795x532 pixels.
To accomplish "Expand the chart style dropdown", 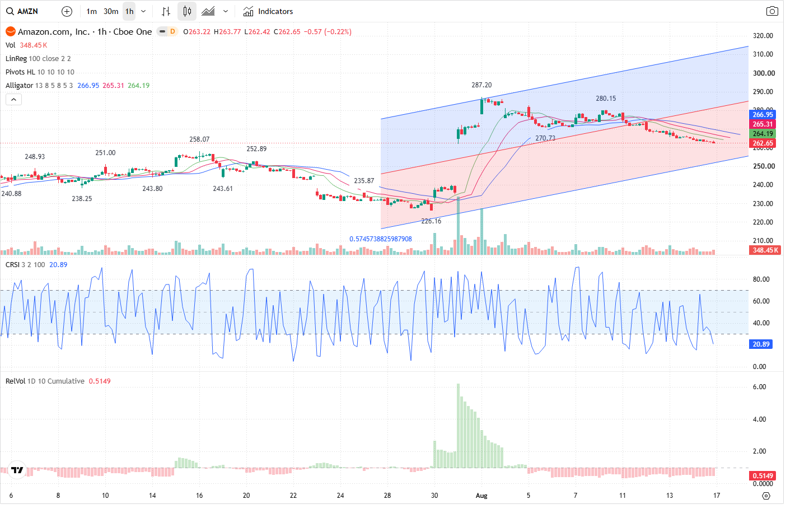I will pos(226,11).
